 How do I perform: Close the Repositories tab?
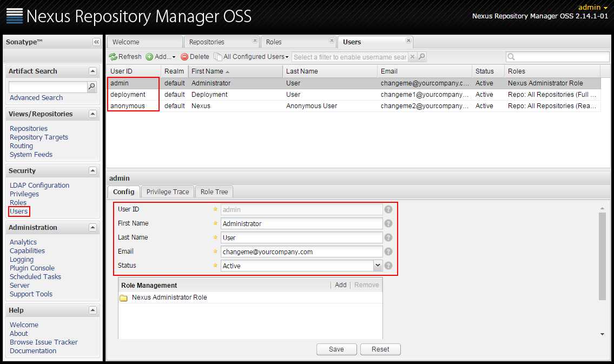[x=255, y=41]
